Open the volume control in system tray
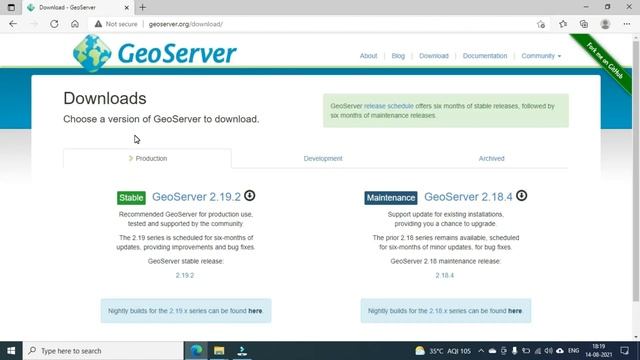 coord(548,351)
